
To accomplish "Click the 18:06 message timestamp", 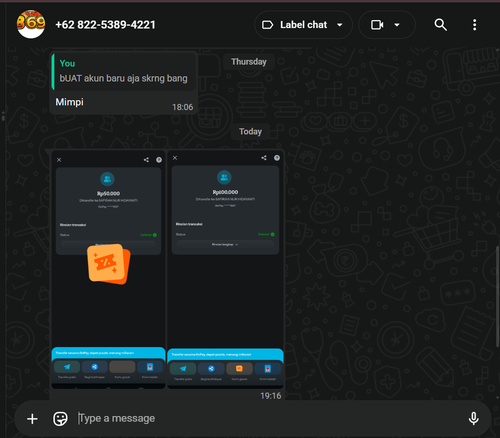I will [x=182, y=107].
